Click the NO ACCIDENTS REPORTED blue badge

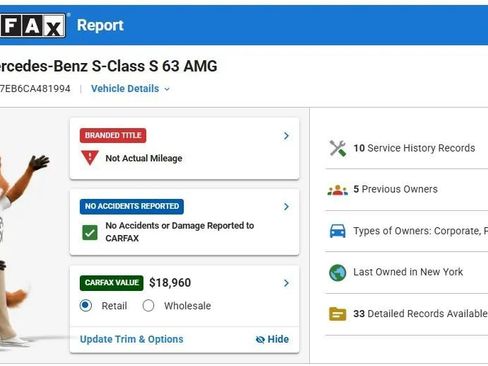(132, 206)
